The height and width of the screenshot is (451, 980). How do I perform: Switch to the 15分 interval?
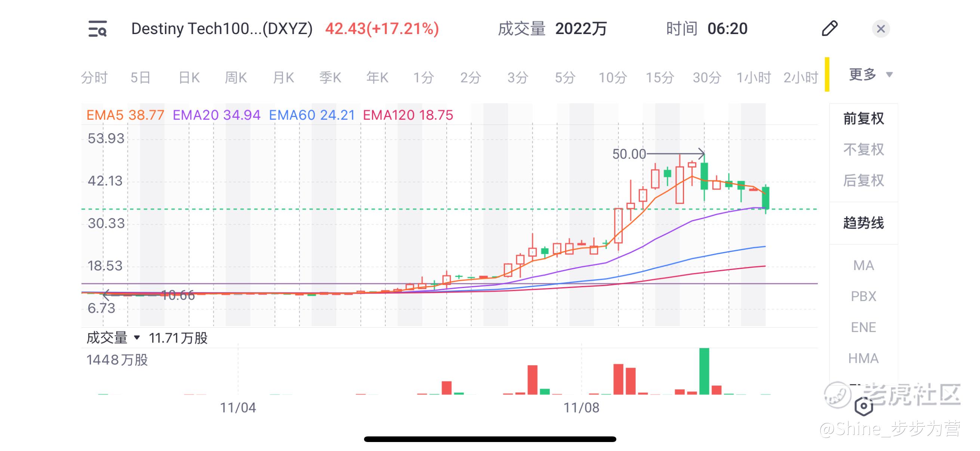pos(660,78)
